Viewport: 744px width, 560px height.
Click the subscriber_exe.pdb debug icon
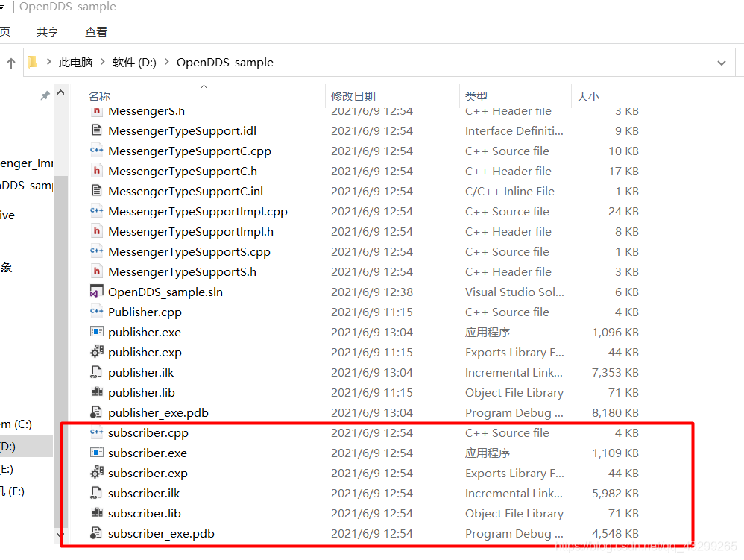click(x=96, y=533)
